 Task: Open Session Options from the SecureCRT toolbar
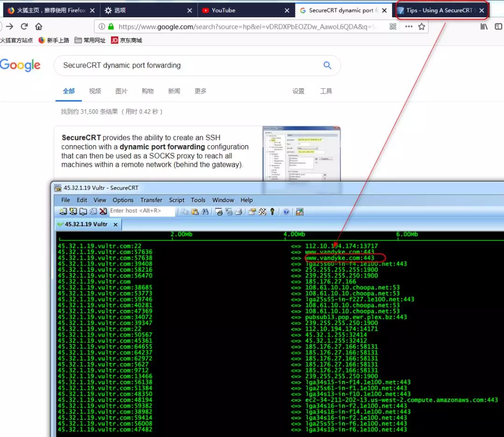[252, 211]
